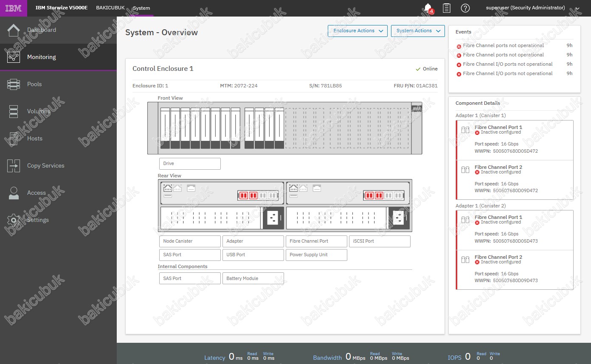
Task: Click the Latency label in footer
Action: coord(215,358)
